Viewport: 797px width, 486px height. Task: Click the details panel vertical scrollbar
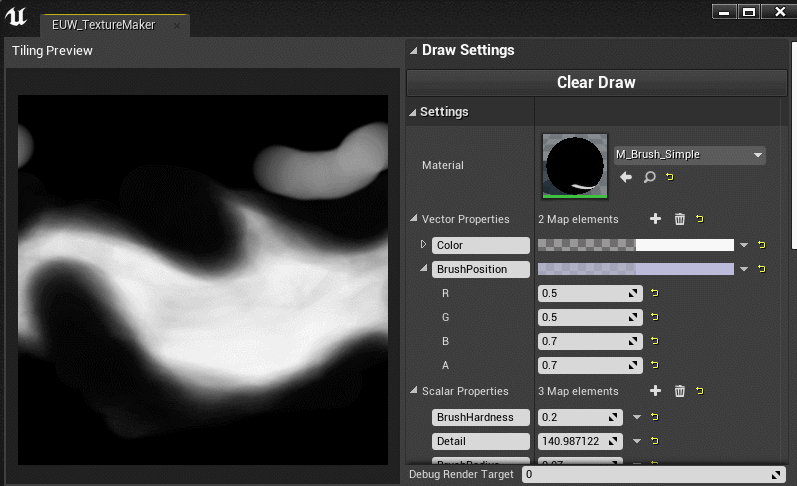(x=793, y=146)
